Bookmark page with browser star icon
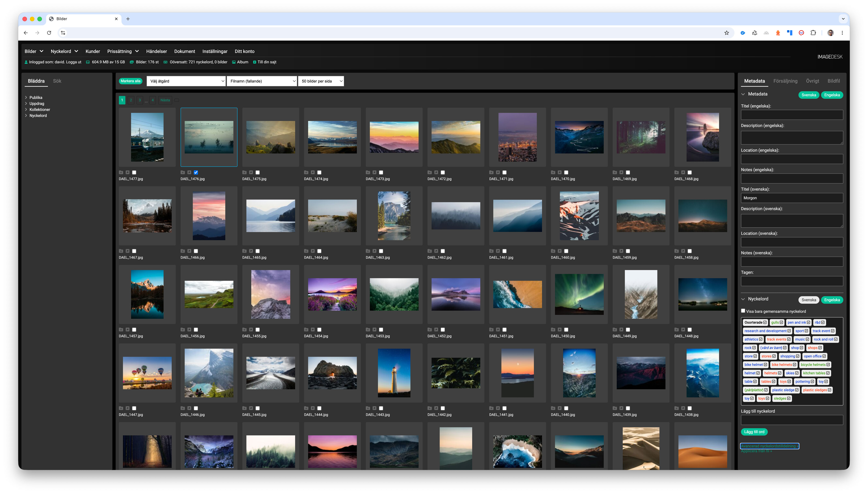Viewport: 868px width, 494px height. (727, 33)
